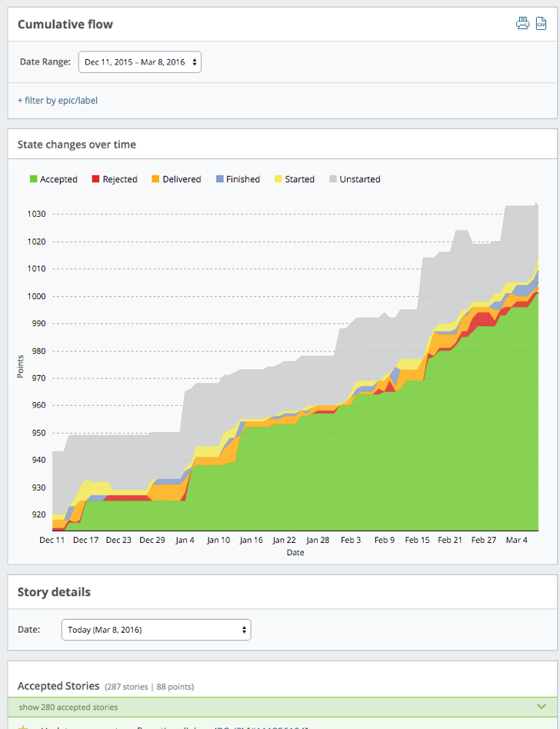Hide the Unstarted series via legend
The image size is (560, 729).
tap(354, 179)
